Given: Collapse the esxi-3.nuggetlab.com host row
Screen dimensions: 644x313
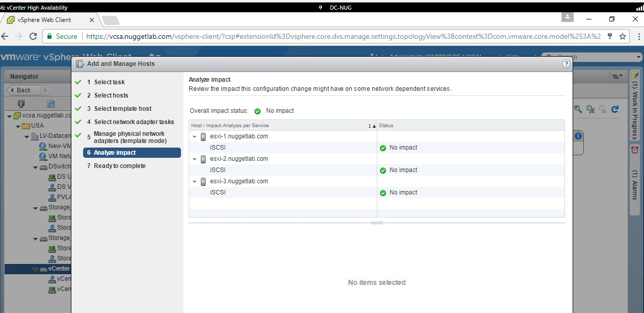Looking at the screenshot, I should [194, 182].
